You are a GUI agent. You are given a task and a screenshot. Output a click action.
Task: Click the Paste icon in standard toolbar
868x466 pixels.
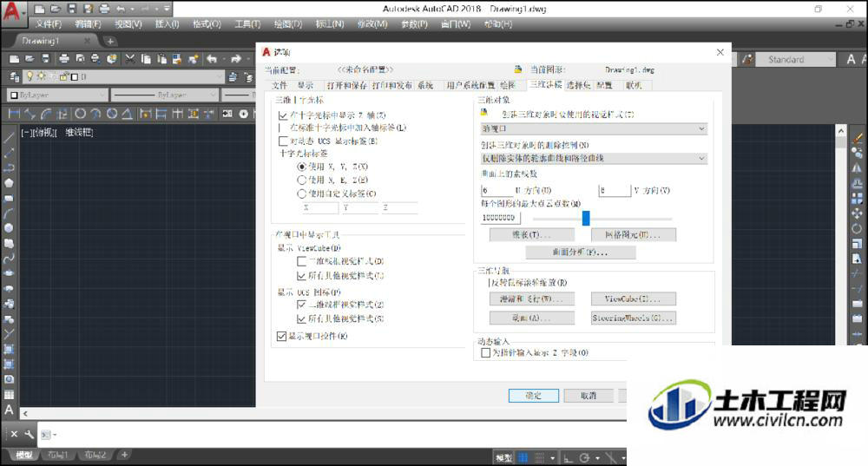point(161,59)
